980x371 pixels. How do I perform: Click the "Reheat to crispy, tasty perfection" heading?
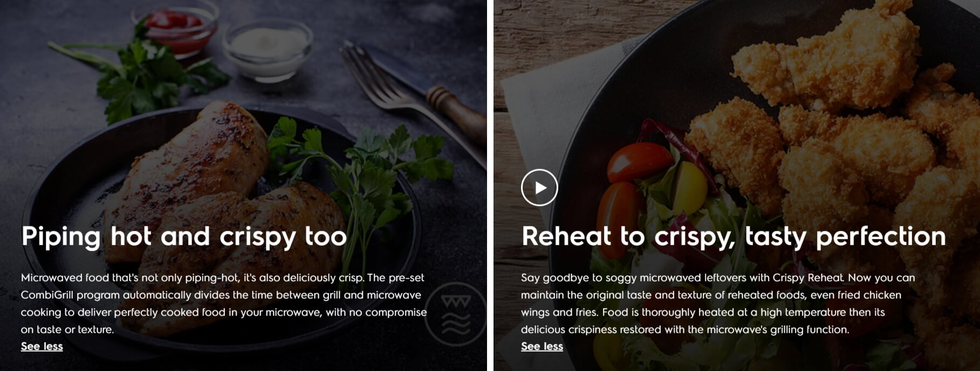[x=734, y=237]
